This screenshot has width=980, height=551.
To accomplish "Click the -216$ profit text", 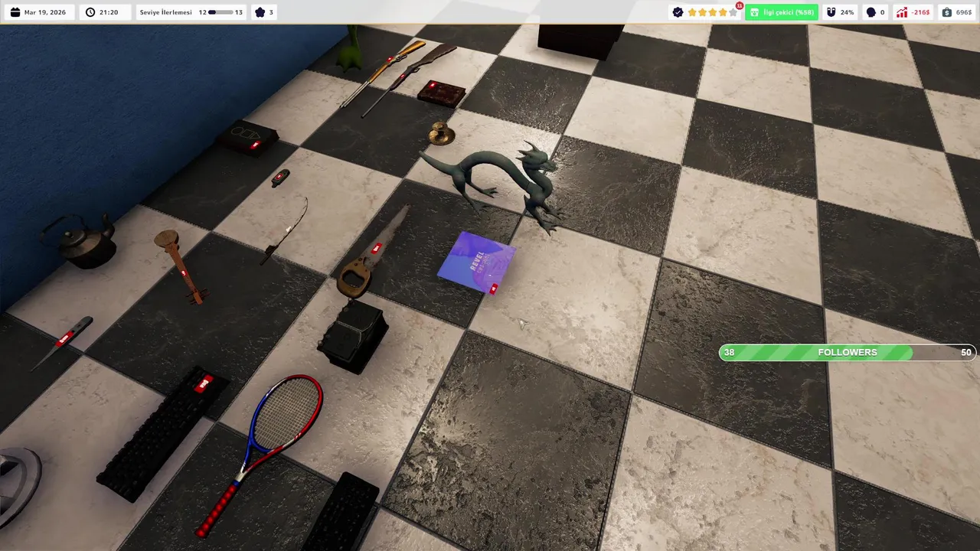I will click(920, 12).
